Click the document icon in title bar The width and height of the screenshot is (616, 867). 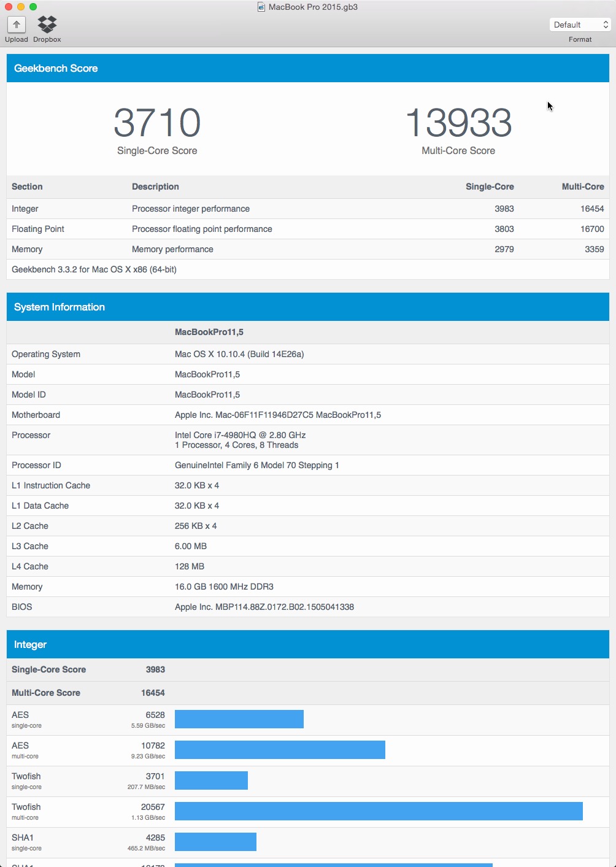(261, 7)
